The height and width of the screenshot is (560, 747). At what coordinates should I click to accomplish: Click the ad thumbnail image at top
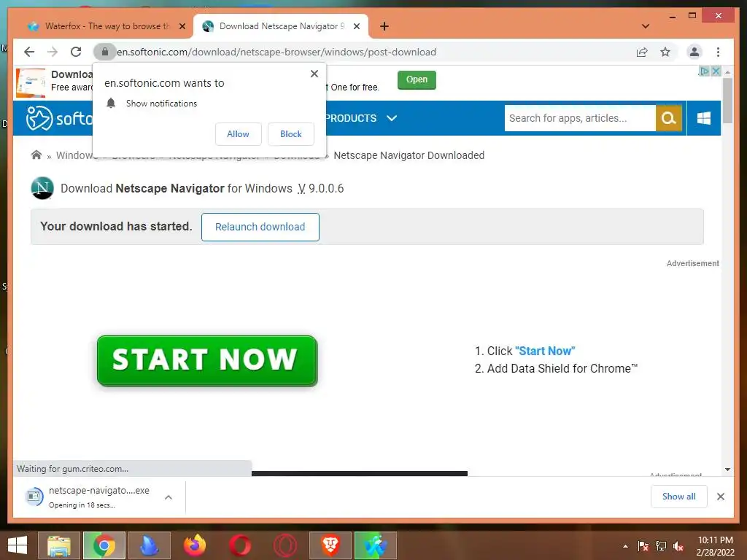click(x=31, y=83)
